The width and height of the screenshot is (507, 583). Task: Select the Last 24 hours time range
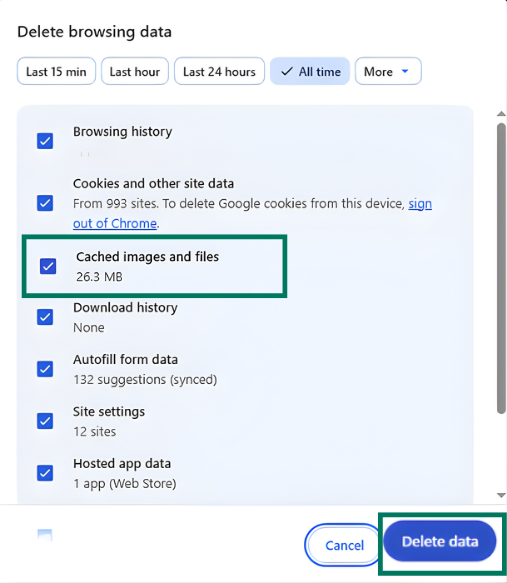pos(219,71)
